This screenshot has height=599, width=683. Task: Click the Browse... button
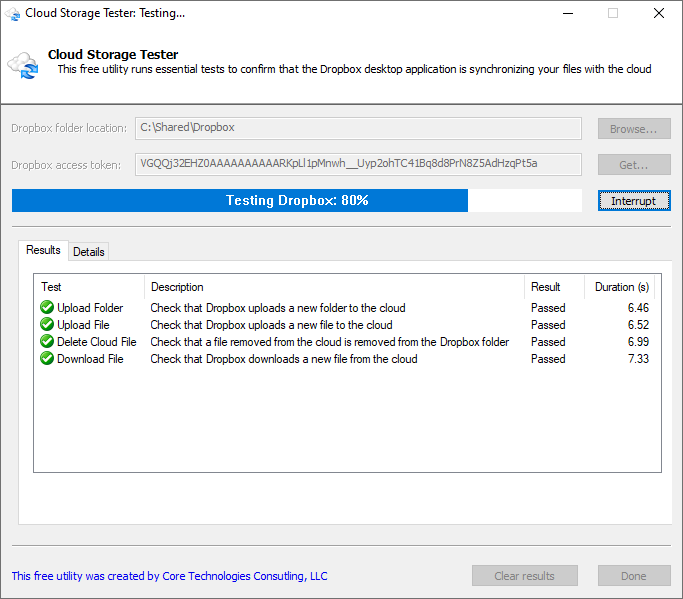[x=634, y=129]
